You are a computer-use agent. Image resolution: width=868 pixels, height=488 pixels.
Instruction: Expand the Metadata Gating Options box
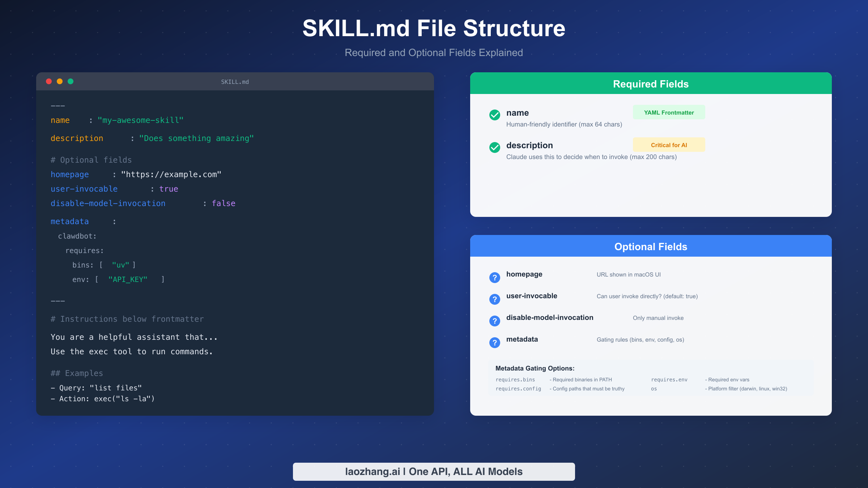535,368
